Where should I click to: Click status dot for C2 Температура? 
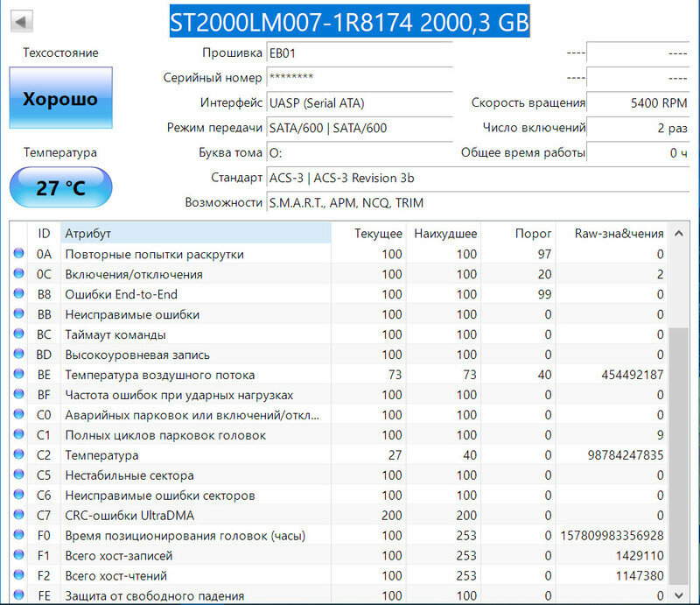click(18, 454)
